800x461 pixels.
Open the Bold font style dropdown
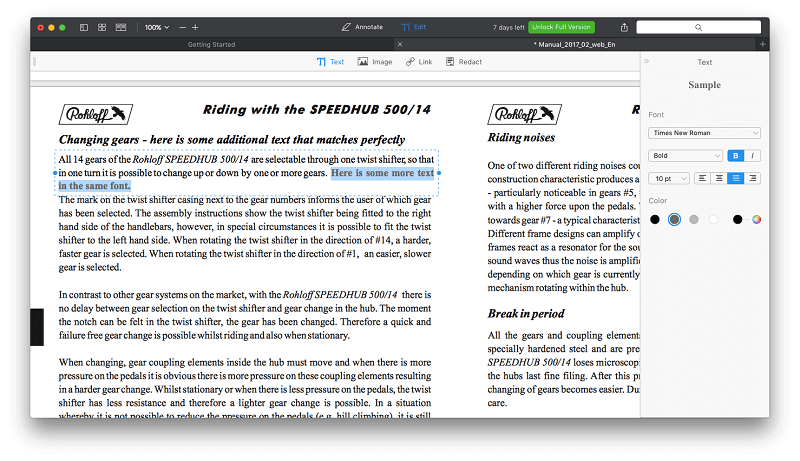[x=685, y=156]
